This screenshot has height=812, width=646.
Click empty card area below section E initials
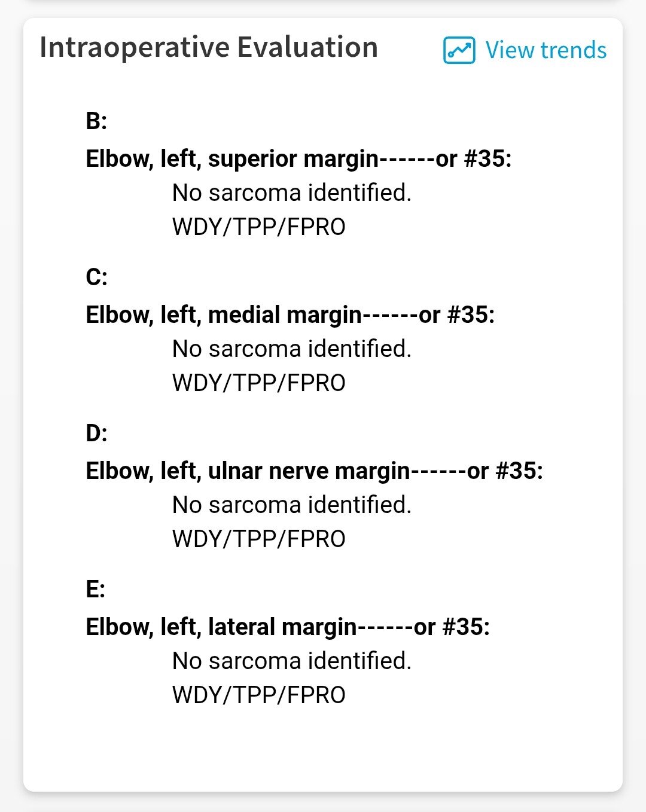point(323,750)
